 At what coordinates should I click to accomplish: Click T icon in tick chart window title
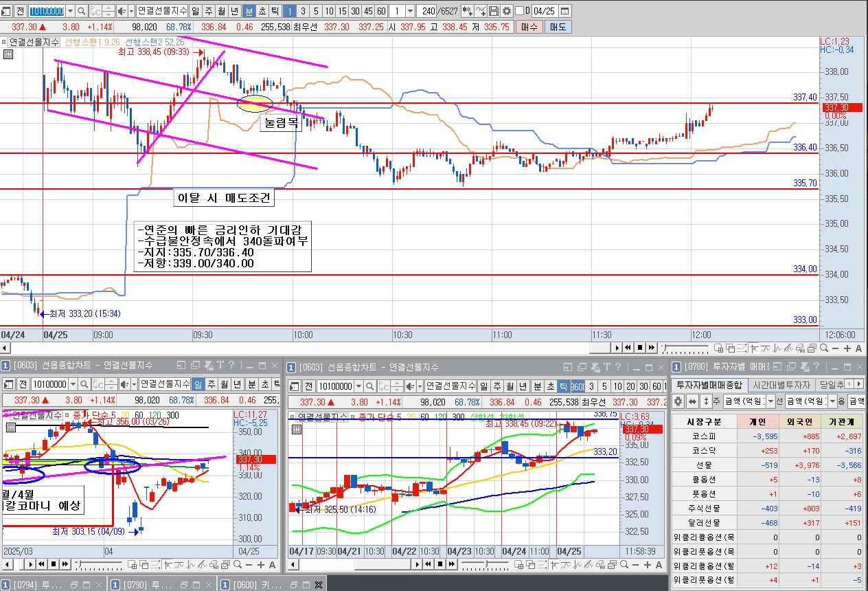(x=607, y=366)
